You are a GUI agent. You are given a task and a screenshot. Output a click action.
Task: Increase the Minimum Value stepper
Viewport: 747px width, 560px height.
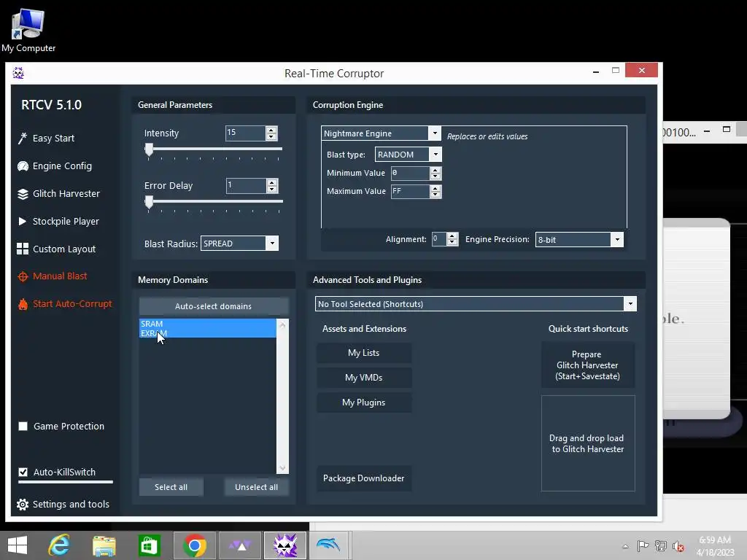tap(435, 170)
